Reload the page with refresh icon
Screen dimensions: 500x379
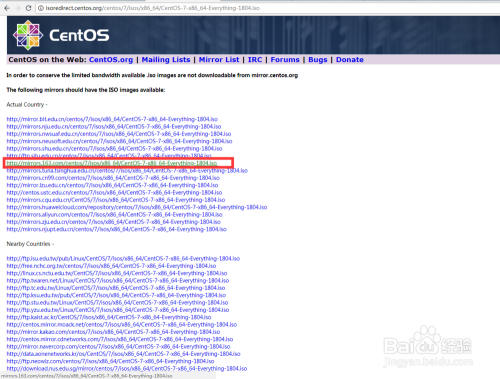click(29, 8)
